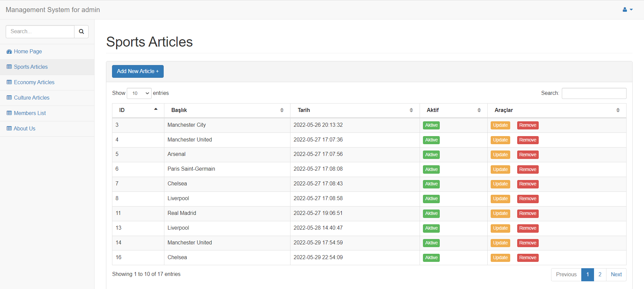
Task: Remove article with ID 16
Action: click(x=528, y=258)
